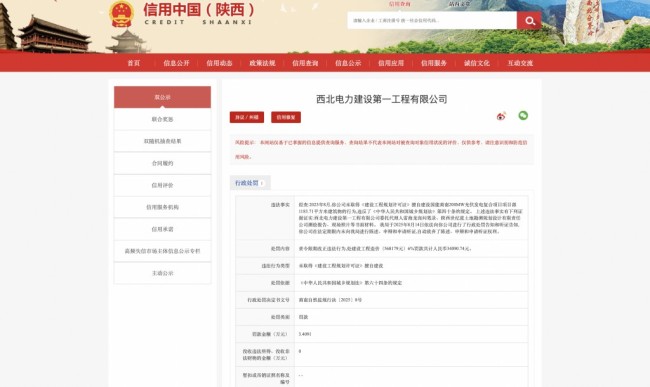This screenshot has height=387, width=650.
Task: Open the 信用应用 navigation item
Action: [391, 63]
